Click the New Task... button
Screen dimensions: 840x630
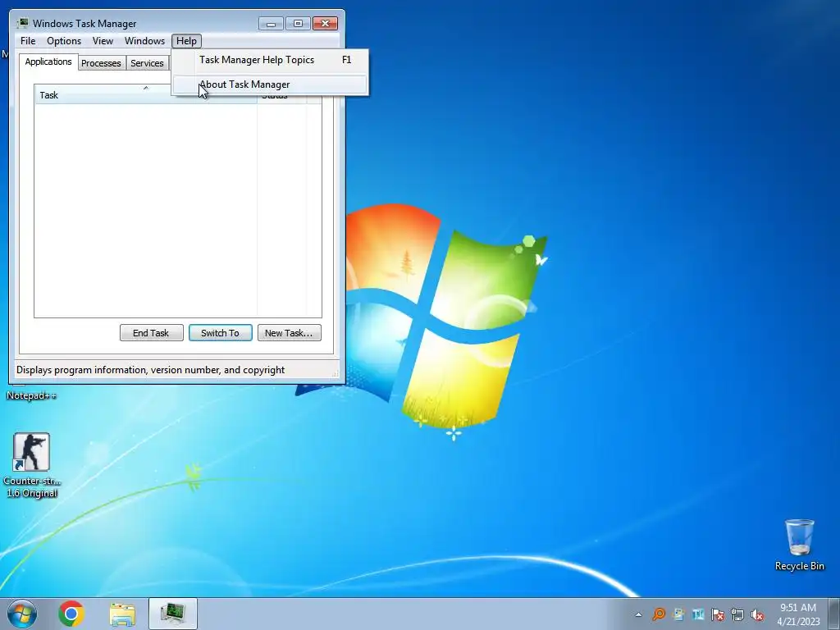pos(289,333)
